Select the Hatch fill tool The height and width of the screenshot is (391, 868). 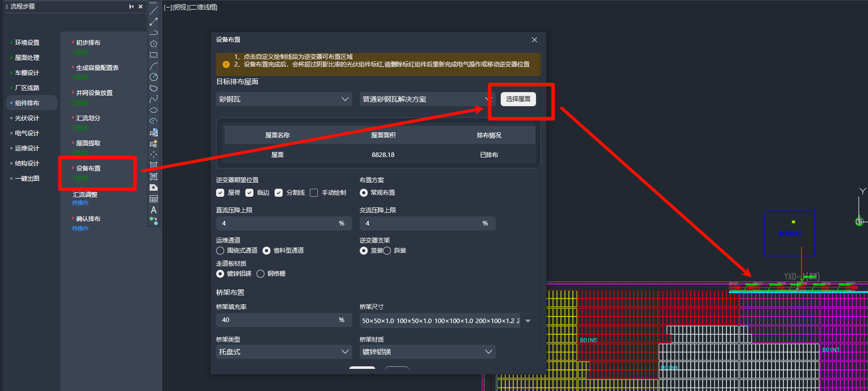click(154, 165)
